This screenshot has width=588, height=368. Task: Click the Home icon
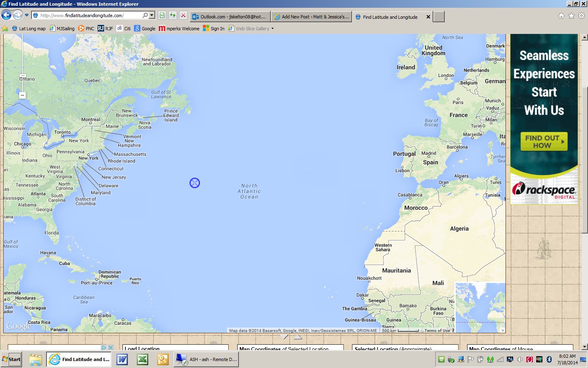tap(561, 16)
